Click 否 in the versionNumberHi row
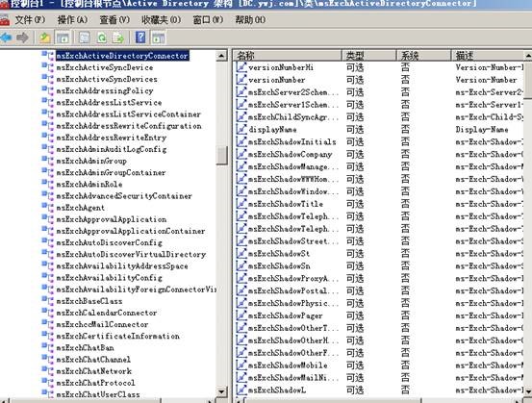This screenshot has height=403, width=532. click(405, 67)
